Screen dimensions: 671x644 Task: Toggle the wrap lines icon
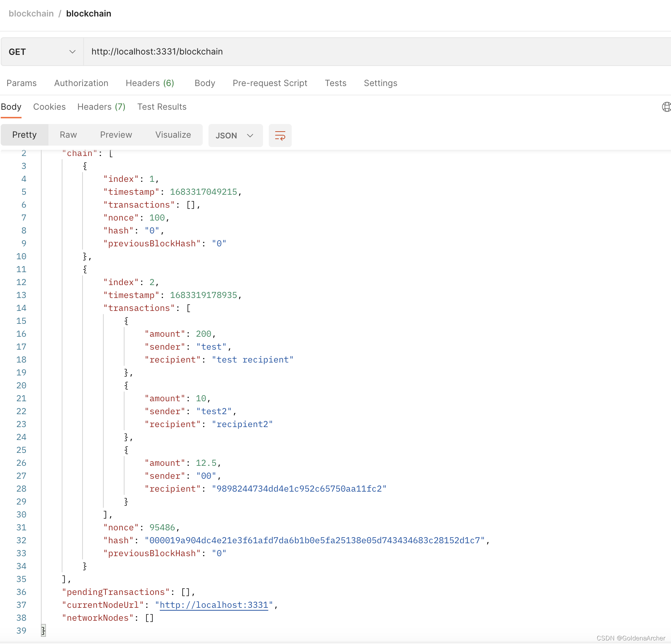click(280, 136)
